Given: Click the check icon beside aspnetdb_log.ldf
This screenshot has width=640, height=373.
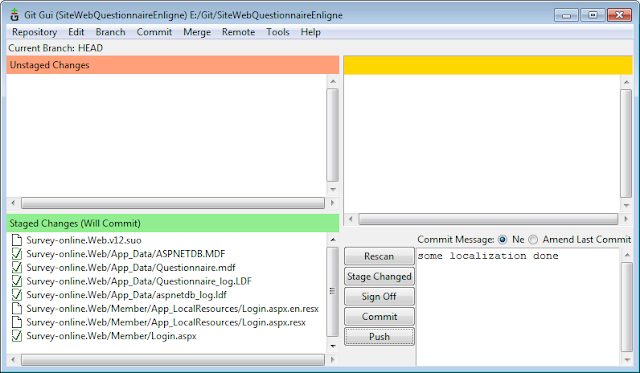Looking at the screenshot, I should [x=17, y=295].
